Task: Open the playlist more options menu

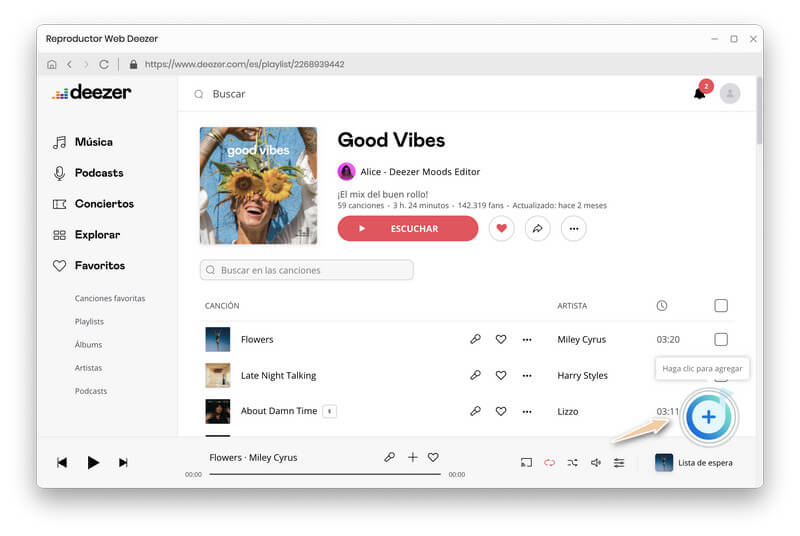Action: 574,228
